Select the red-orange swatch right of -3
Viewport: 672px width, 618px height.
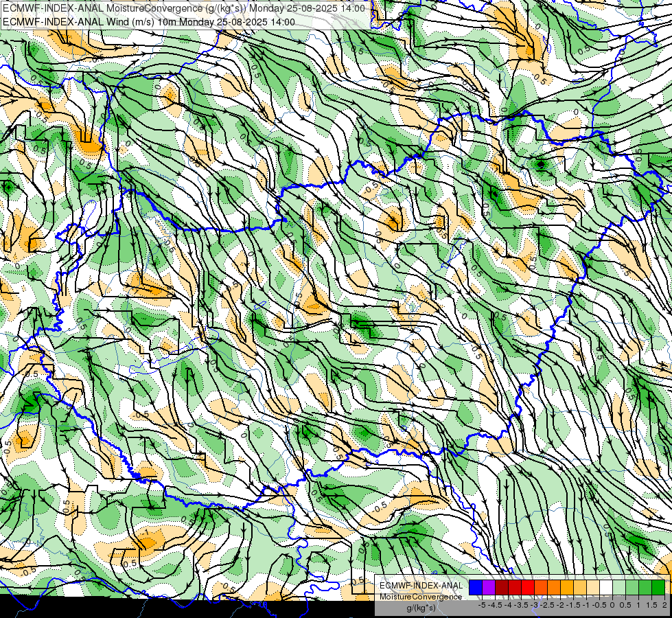[541, 587]
